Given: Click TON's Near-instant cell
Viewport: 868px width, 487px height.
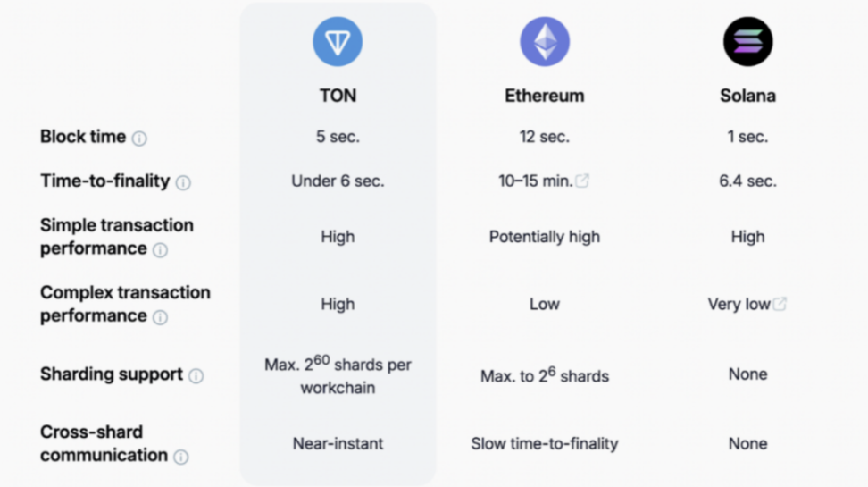Looking at the screenshot, I should click(x=338, y=444).
